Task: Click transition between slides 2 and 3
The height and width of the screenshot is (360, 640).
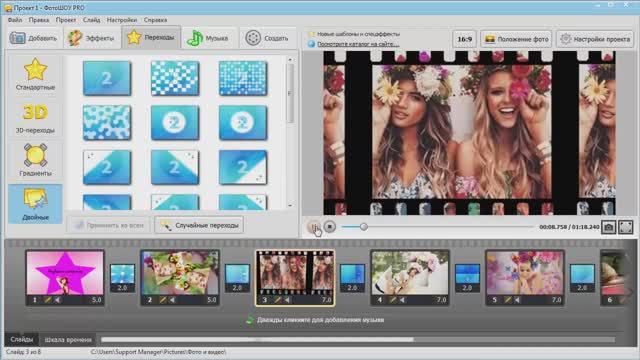Action: click(x=237, y=278)
